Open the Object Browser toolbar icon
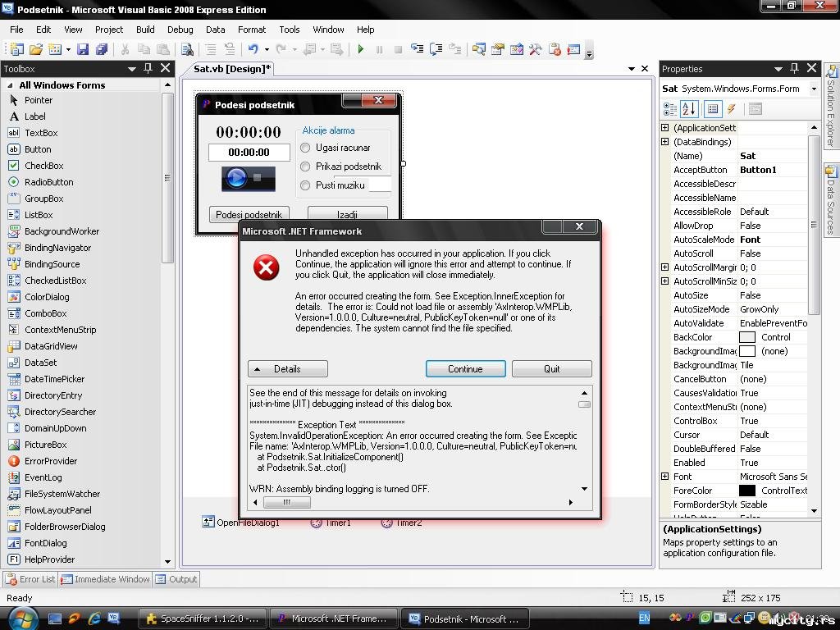Image resolution: width=840 pixels, height=630 pixels. click(x=517, y=49)
